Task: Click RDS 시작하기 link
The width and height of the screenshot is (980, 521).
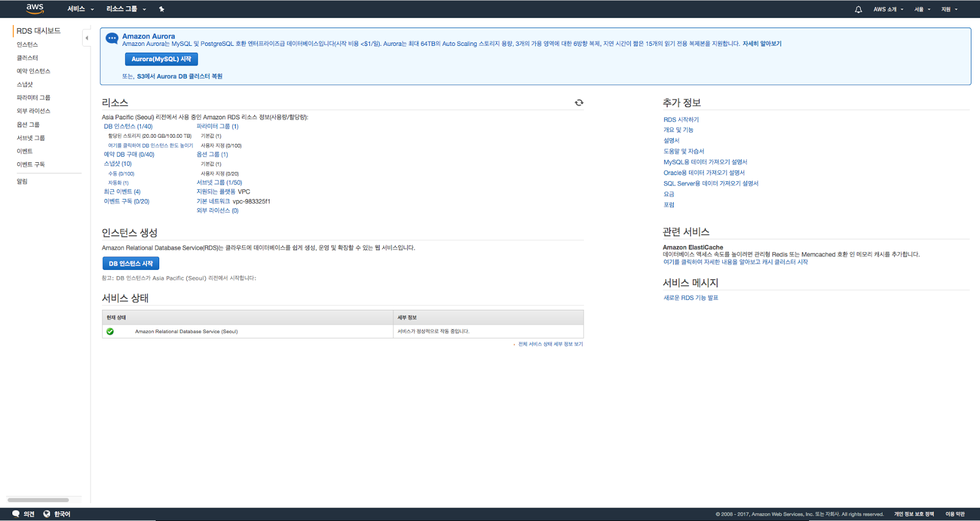Action: (x=681, y=120)
